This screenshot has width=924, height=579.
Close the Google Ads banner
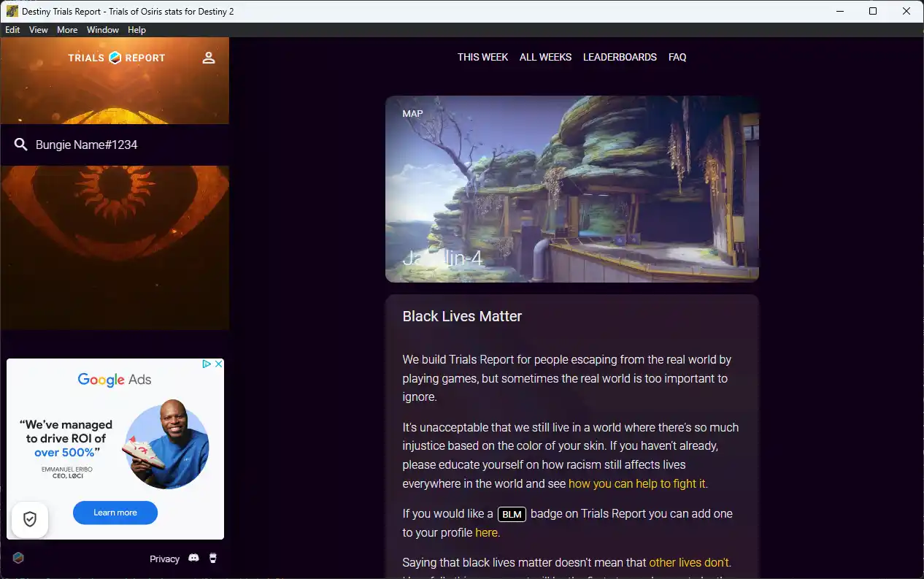tap(218, 364)
